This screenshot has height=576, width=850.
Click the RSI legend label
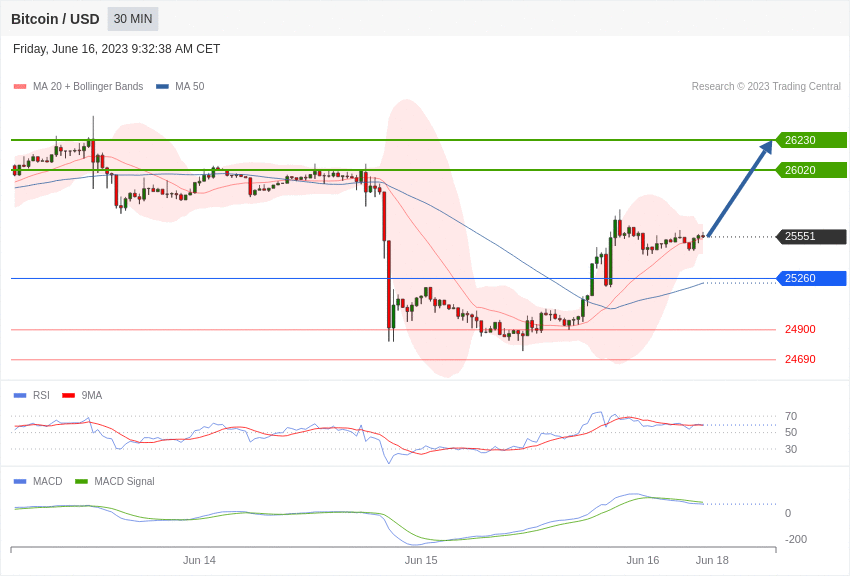pyautogui.click(x=41, y=396)
